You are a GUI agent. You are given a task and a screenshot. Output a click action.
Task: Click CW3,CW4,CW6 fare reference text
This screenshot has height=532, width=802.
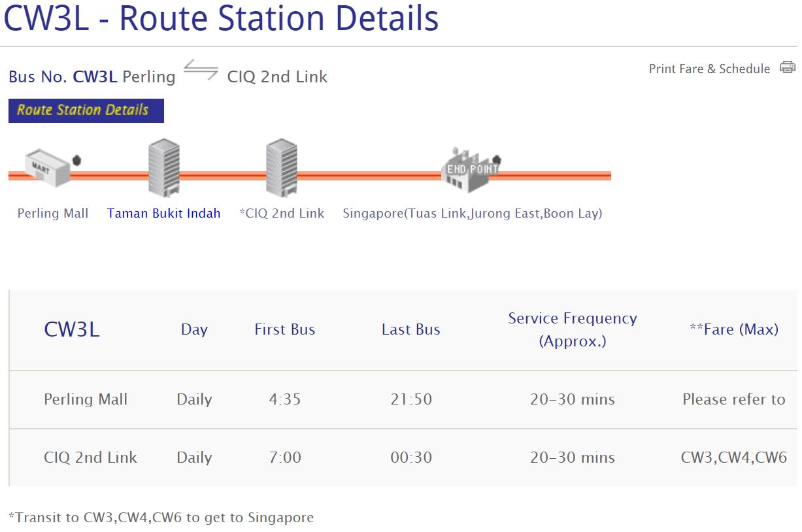click(733, 457)
